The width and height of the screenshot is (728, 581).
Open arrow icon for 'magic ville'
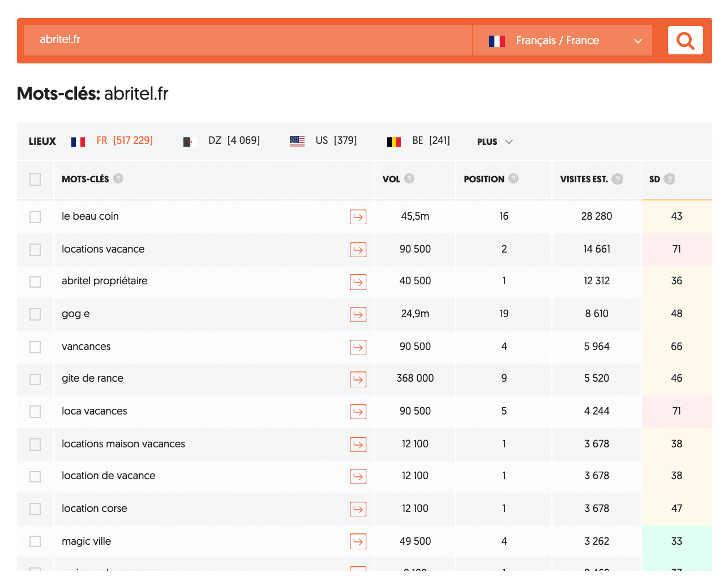(358, 542)
